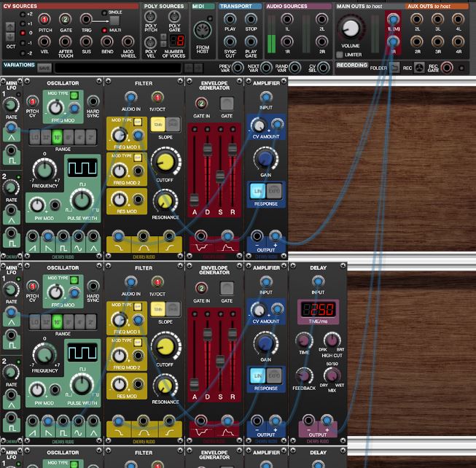476x468 pixels.
Task: Click the Delay module INPUT jack
Action: [318, 281]
